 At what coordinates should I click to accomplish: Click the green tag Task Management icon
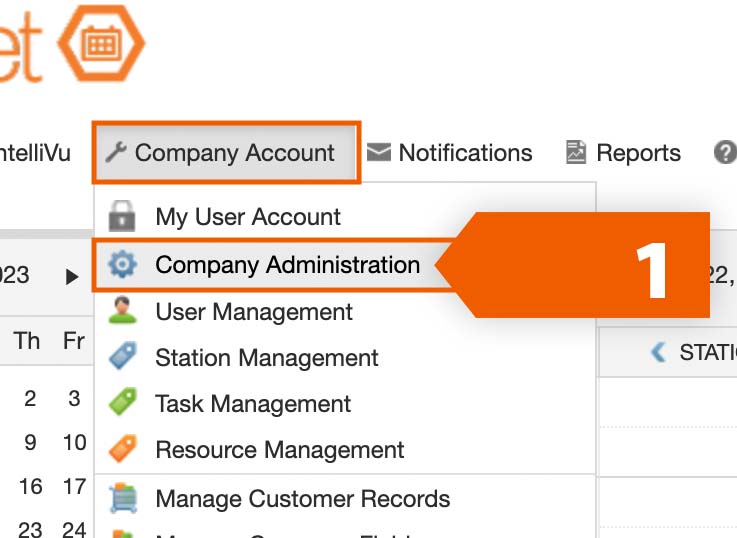122,403
